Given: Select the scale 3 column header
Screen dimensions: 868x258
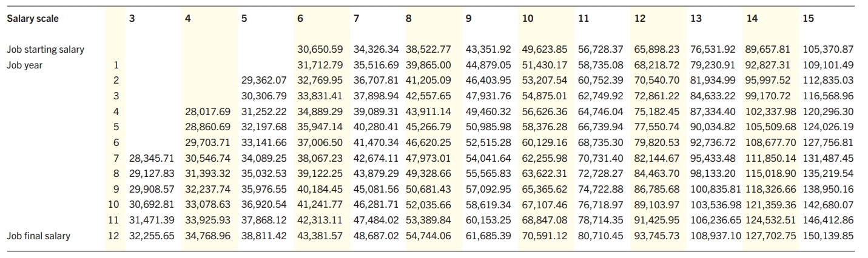Looking at the screenshot, I should tap(132, 19).
